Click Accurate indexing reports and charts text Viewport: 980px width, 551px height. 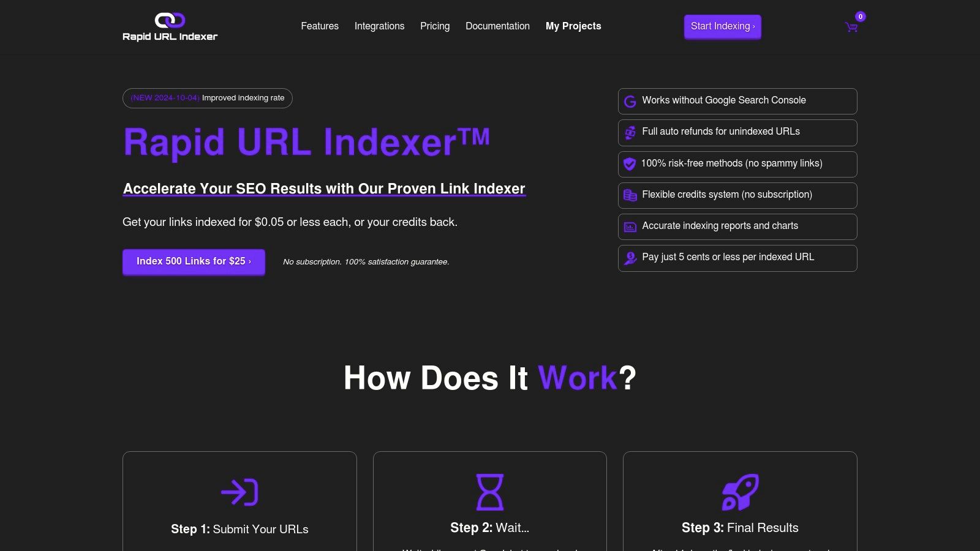(720, 226)
